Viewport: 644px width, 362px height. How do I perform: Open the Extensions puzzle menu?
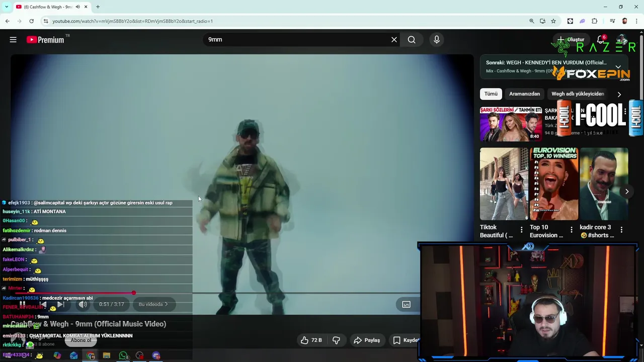point(595,21)
